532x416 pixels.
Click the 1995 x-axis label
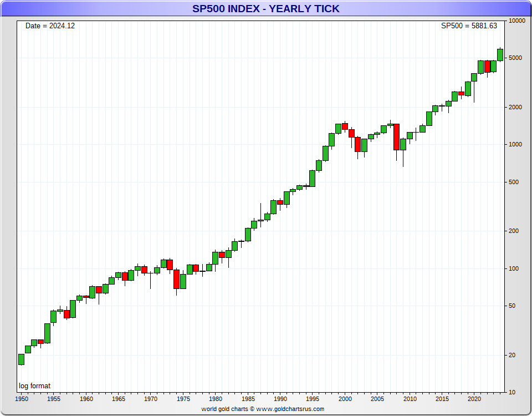[313, 399]
